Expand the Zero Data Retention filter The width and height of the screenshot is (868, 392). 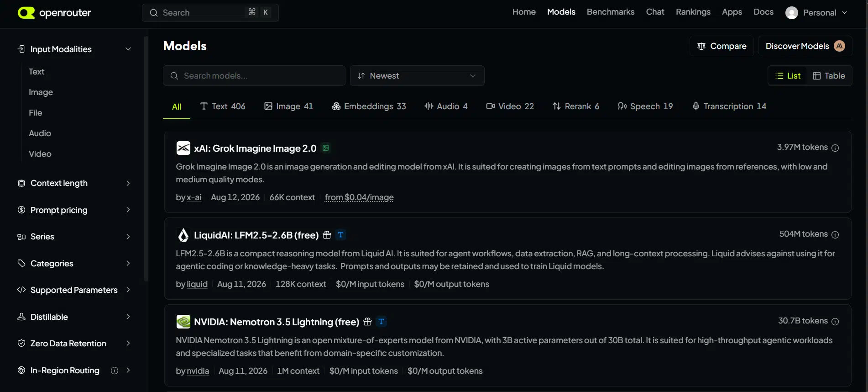[x=74, y=344]
